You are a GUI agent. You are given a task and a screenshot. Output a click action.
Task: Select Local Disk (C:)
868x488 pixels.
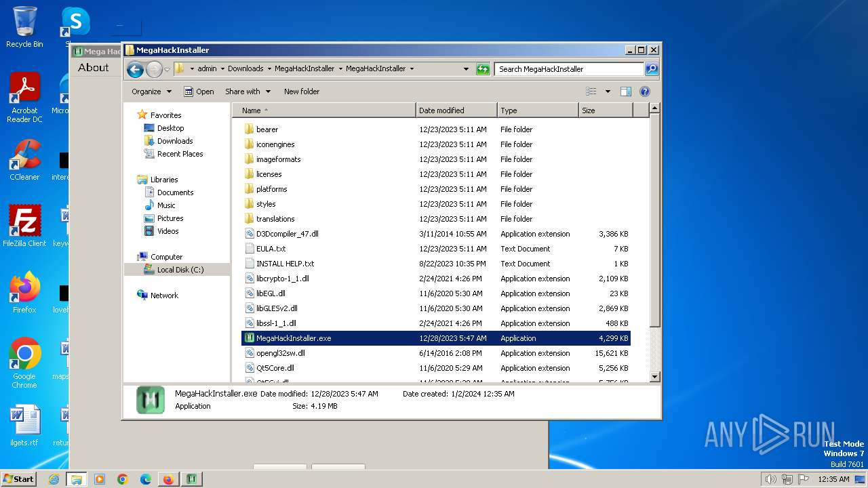click(x=180, y=270)
